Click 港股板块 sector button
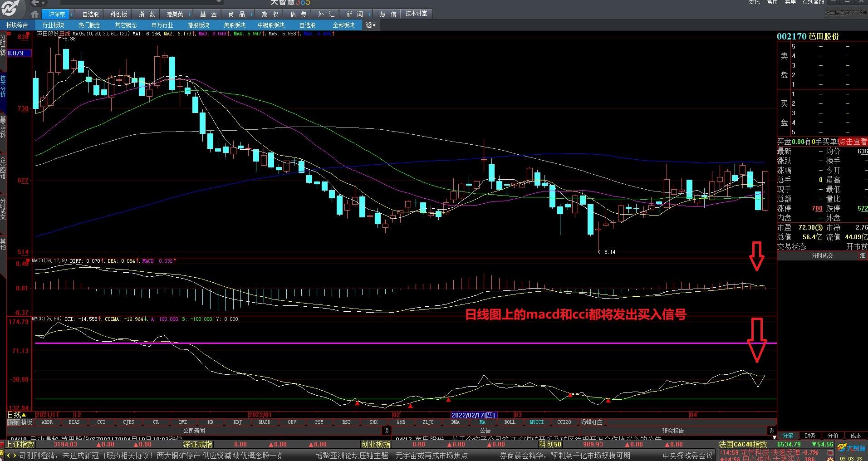This screenshot has height=461, width=868. tap(198, 25)
